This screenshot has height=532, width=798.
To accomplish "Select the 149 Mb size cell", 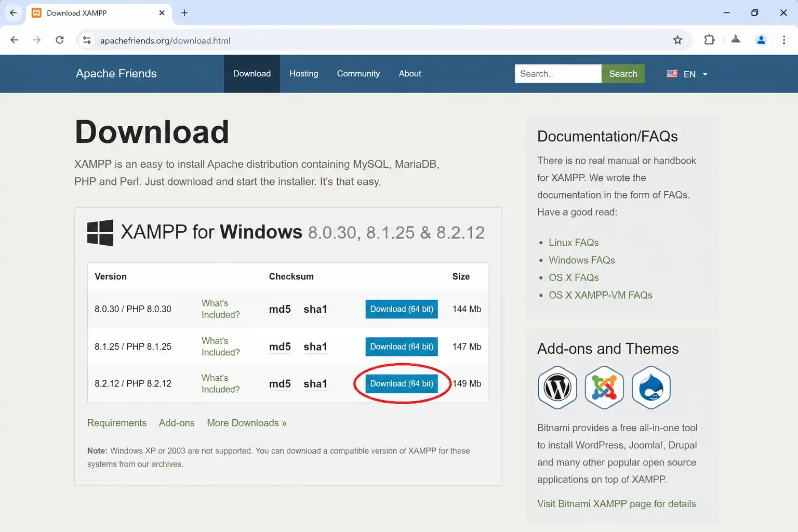I will pos(467,383).
